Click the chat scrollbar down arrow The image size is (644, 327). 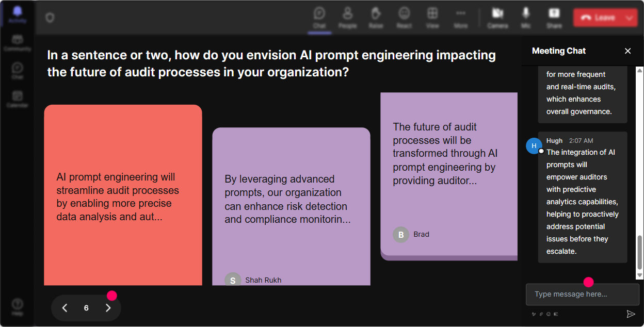(x=640, y=275)
